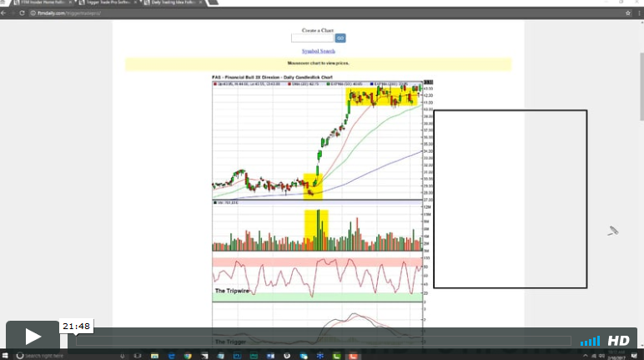
Task: Open the Symbol Search link
Action: (x=318, y=51)
